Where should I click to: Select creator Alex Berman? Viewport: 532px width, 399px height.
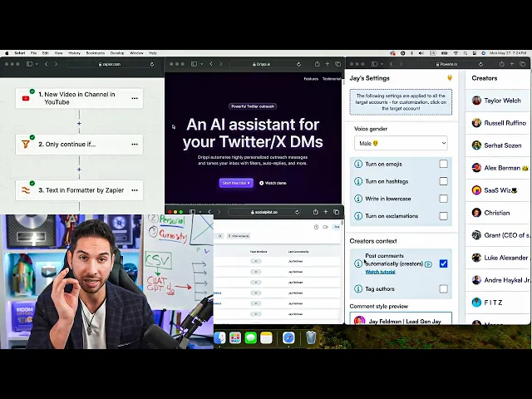click(497, 168)
